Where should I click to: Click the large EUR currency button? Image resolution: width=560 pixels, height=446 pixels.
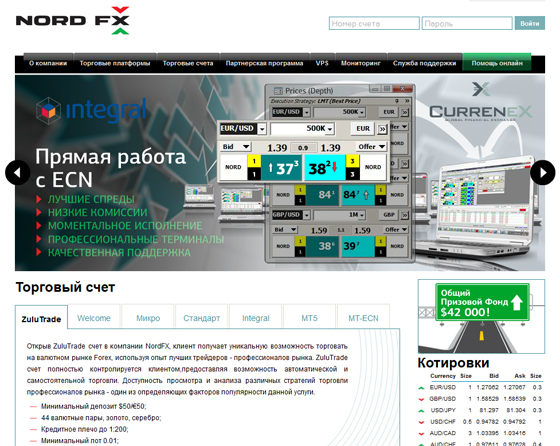click(x=363, y=129)
